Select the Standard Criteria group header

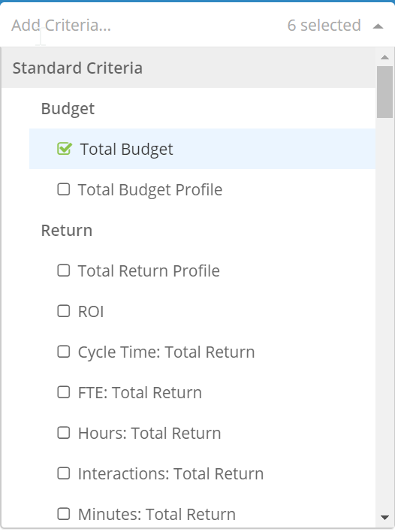click(x=188, y=68)
